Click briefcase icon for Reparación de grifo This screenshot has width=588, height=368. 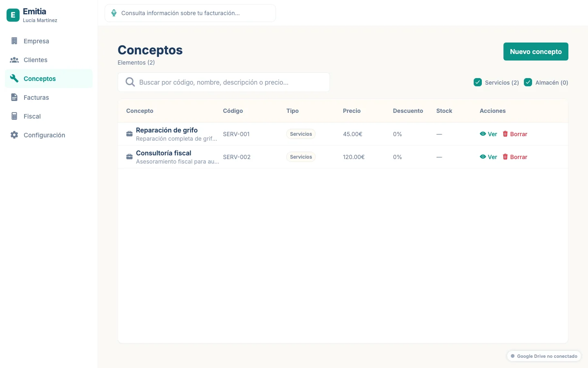pos(129,134)
